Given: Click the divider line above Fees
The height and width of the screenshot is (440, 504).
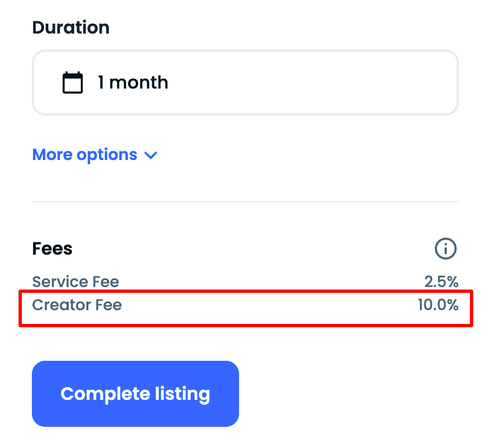Looking at the screenshot, I should 245,202.
